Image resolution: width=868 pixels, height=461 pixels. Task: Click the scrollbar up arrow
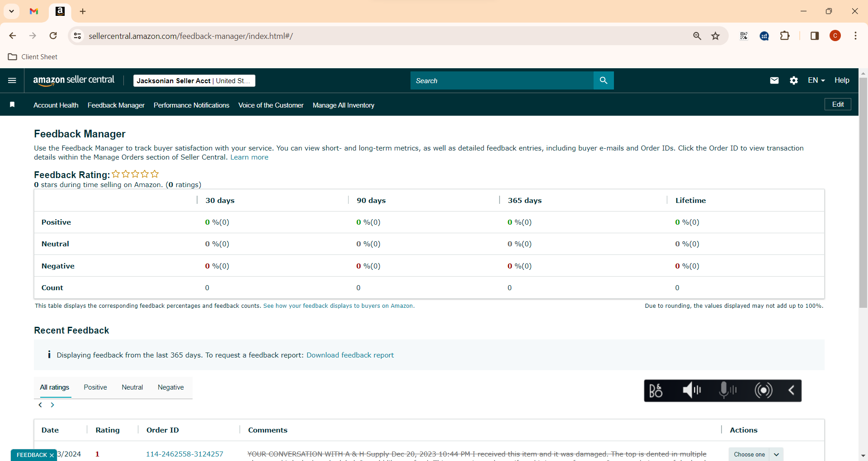tap(863, 73)
